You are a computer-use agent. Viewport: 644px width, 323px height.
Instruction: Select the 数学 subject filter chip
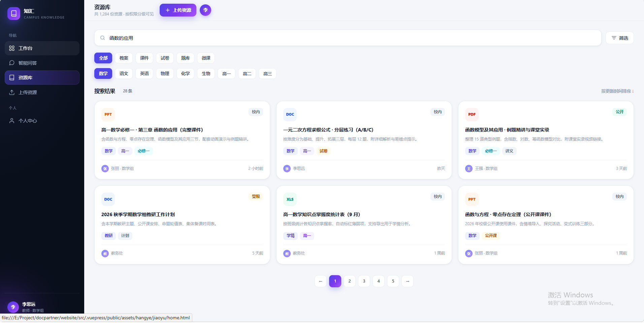click(103, 74)
